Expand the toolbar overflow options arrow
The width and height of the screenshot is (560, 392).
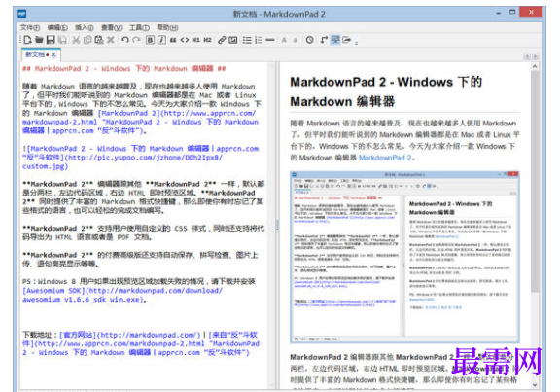click(356, 42)
